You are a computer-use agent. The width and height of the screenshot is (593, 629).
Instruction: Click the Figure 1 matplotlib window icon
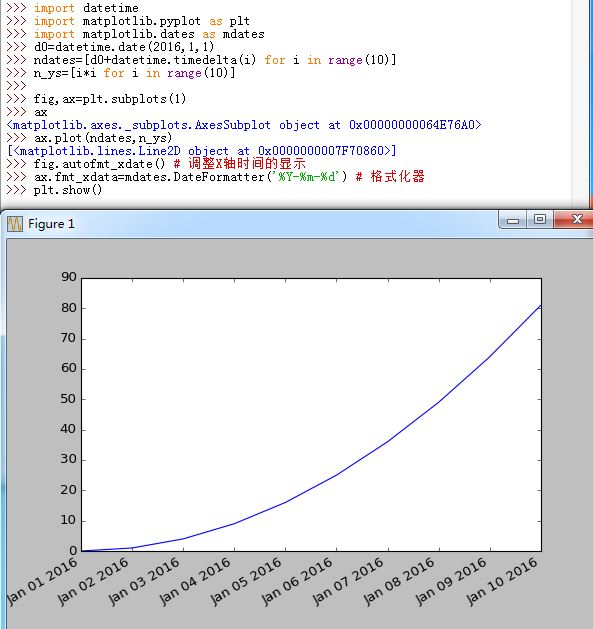pos(15,224)
